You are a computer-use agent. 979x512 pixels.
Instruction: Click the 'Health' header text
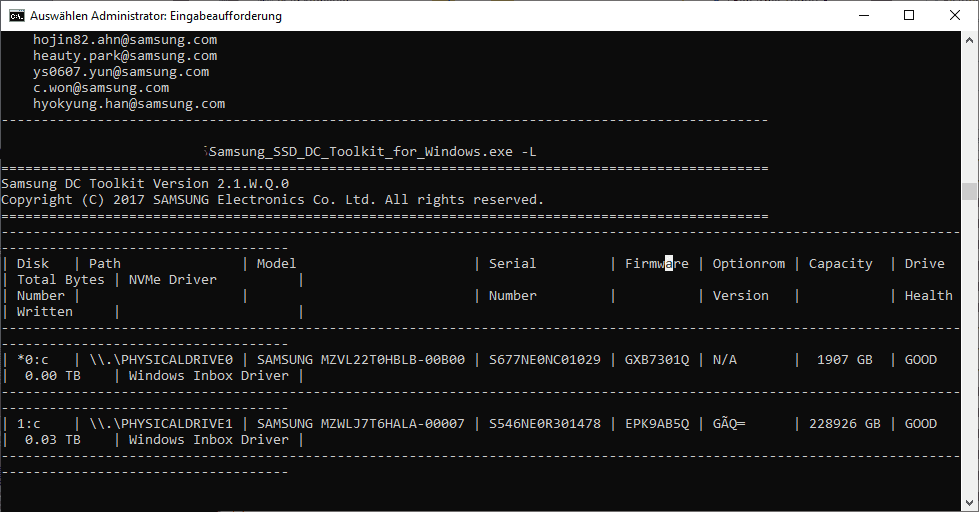(x=929, y=295)
